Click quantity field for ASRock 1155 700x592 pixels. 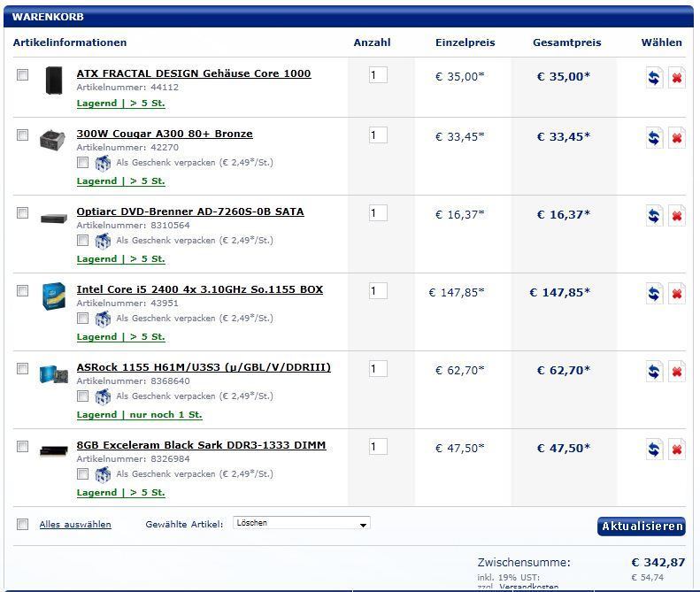378,369
